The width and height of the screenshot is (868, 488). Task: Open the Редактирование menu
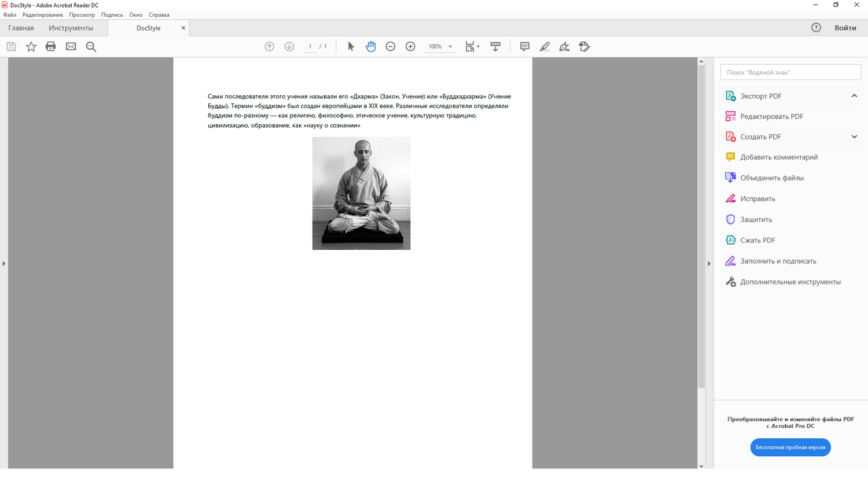point(43,15)
